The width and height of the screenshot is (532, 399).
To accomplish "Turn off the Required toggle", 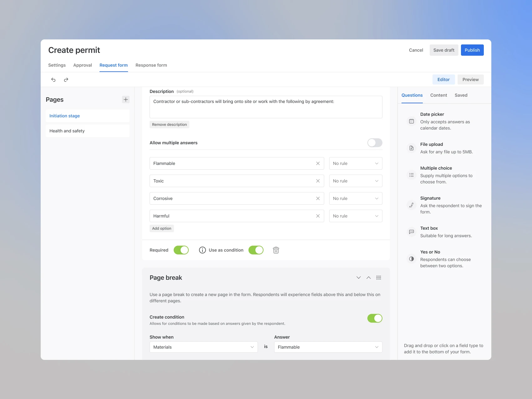I will [181, 250].
